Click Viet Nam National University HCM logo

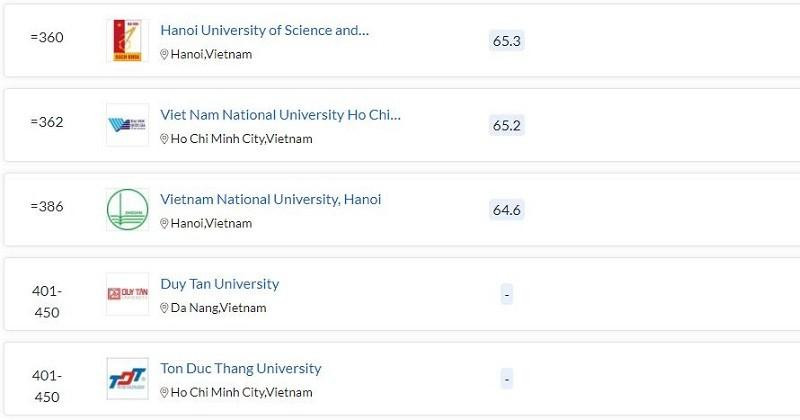[x=127, y=125]
